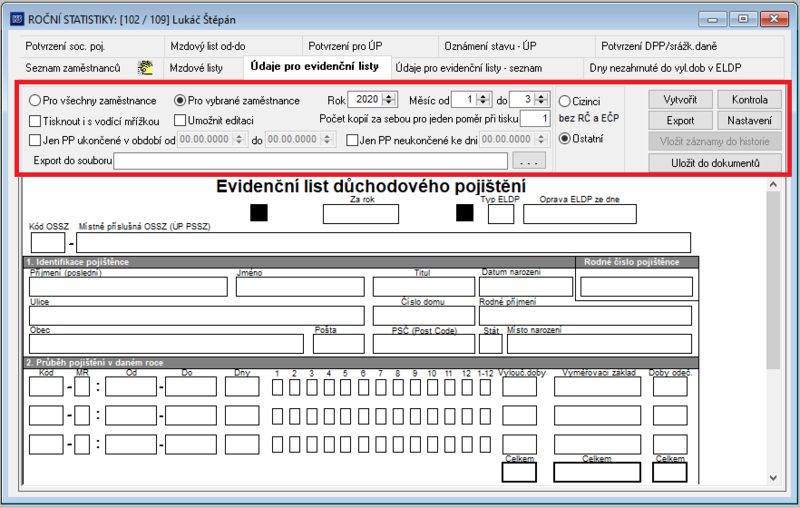Open Potvrzení soc. poj. tab
The image size is (800, 508).
pyautogui.click(x=92, y=46)
